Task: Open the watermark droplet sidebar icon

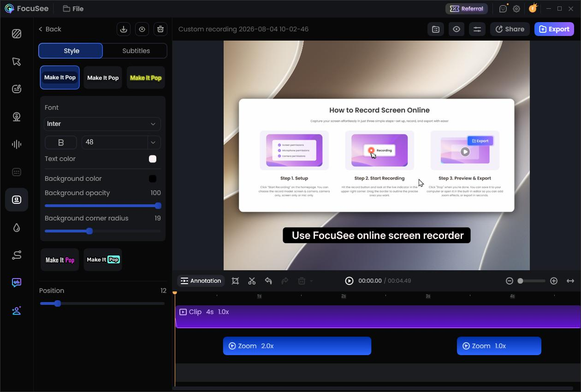Action: [17, 227]
